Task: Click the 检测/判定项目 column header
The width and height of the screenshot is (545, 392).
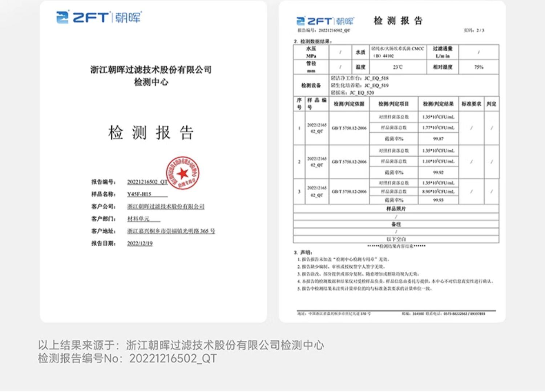Action: 393,104
